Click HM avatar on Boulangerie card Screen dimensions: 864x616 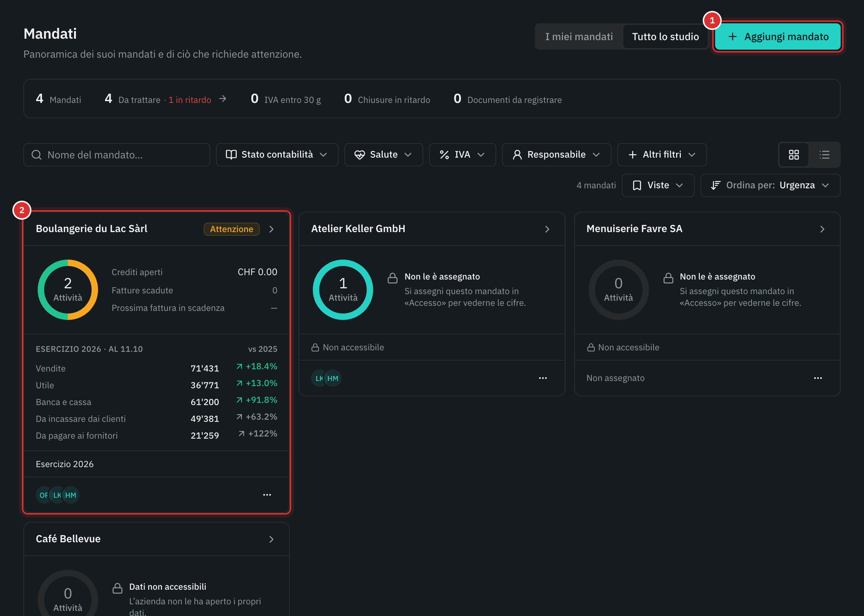coord(71,495)
